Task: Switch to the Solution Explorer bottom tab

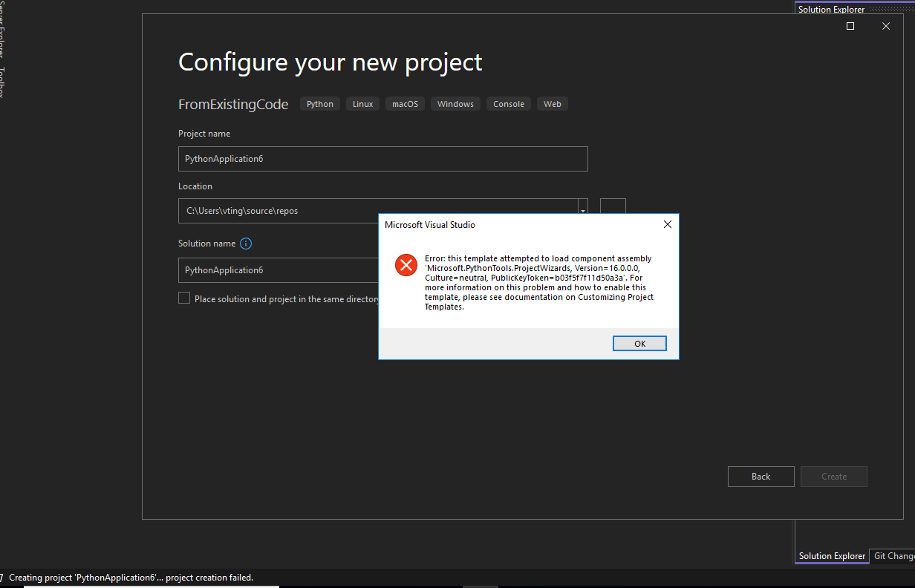Action: pos(832,556)
